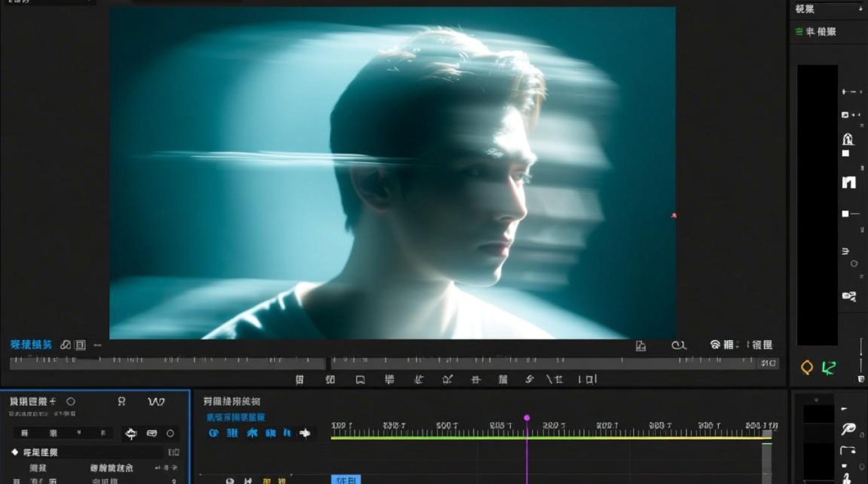868x484 pixels.
Task: Click the blue clip block on timeline track
Action: tap(346, 479)
